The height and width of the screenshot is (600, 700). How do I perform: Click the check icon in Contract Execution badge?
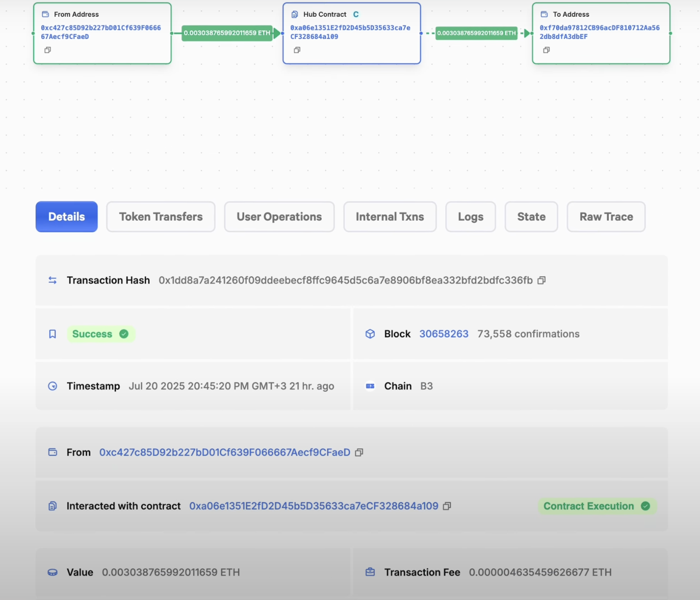pos(646,506)
